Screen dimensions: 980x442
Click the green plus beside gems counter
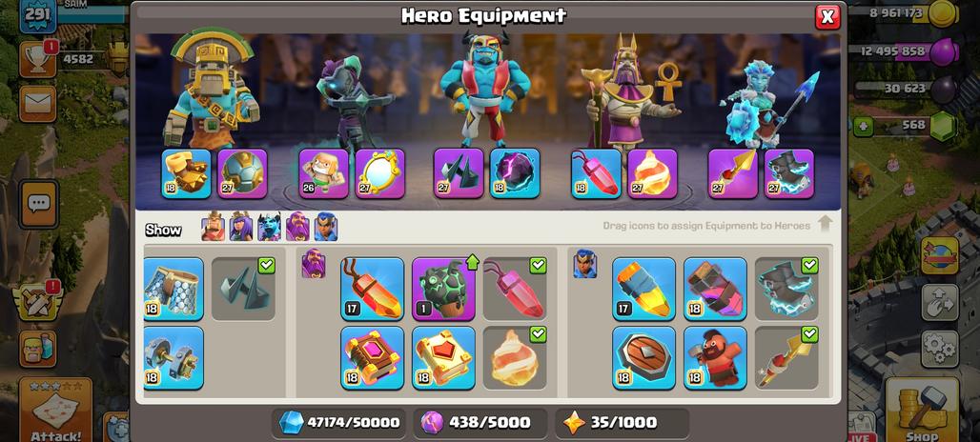pos(863,126)
